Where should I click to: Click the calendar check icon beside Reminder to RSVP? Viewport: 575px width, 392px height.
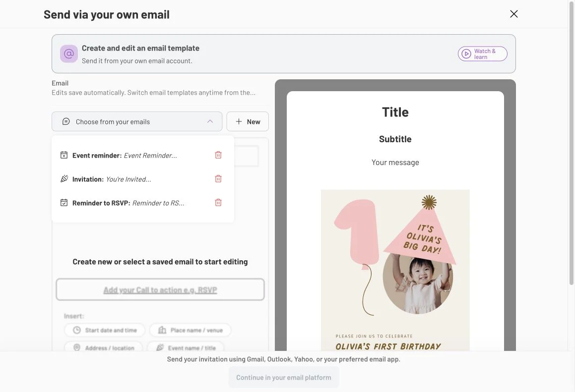tap(64, 203)
